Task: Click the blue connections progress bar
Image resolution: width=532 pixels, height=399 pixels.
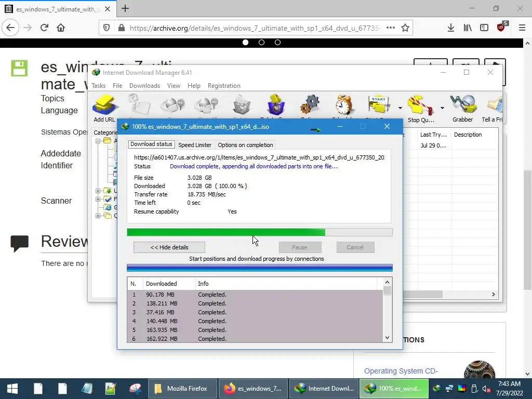Action: click(260, 268)
